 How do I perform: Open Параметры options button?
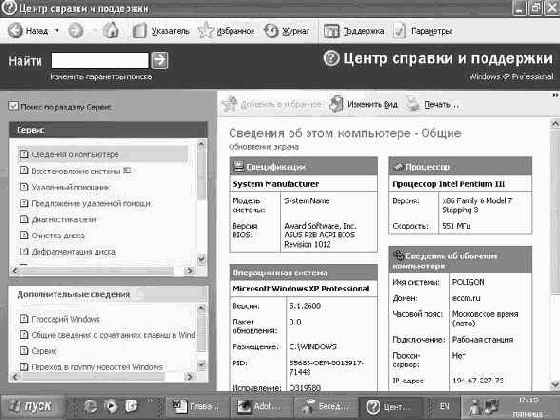click(x=423, y=31)
